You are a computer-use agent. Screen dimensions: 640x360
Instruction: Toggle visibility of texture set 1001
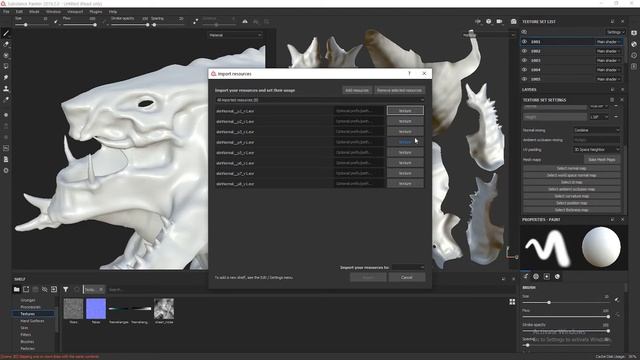pos(524,42)
